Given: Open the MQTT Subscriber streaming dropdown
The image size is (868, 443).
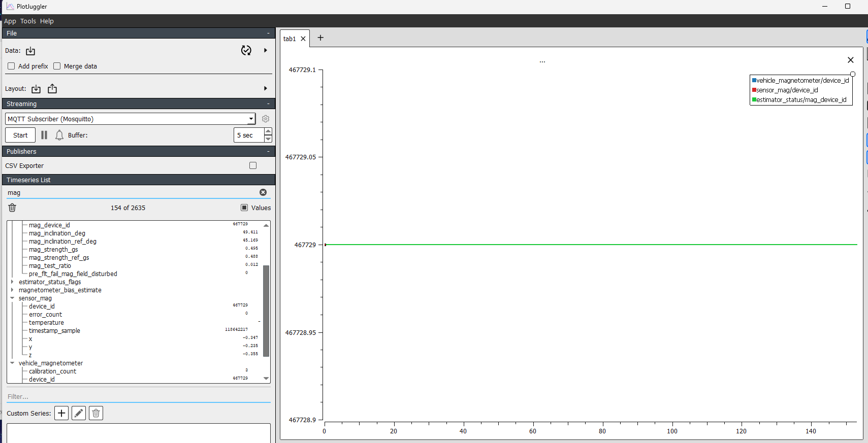Looking at the screenshot, I should [251, 119].
